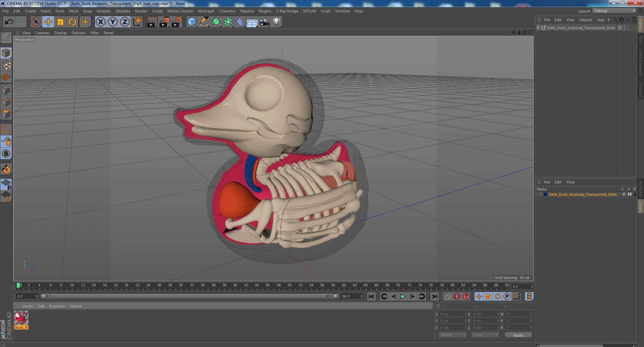Click the magnet tool icon
This screenshot has height=347, width=644.
point(6,169)
